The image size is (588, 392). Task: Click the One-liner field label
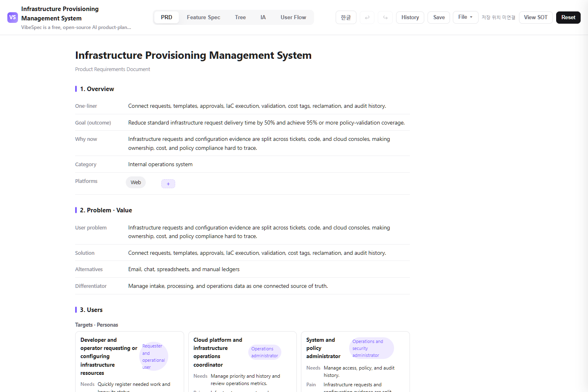pos(86,106)
